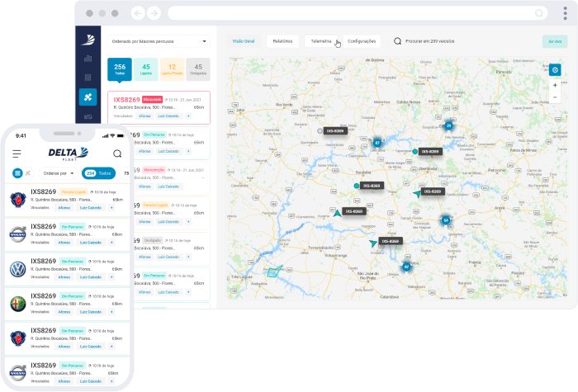
Task: Open the Telemetria tab
Action: click(321, 40)
